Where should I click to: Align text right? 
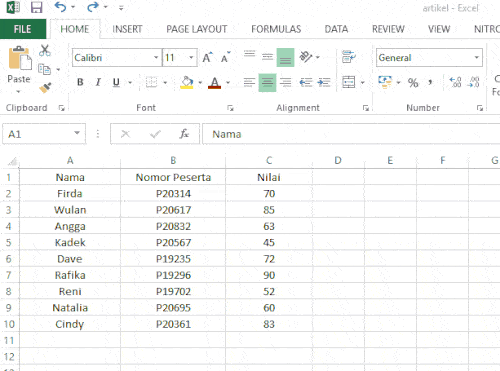(286, 82)
